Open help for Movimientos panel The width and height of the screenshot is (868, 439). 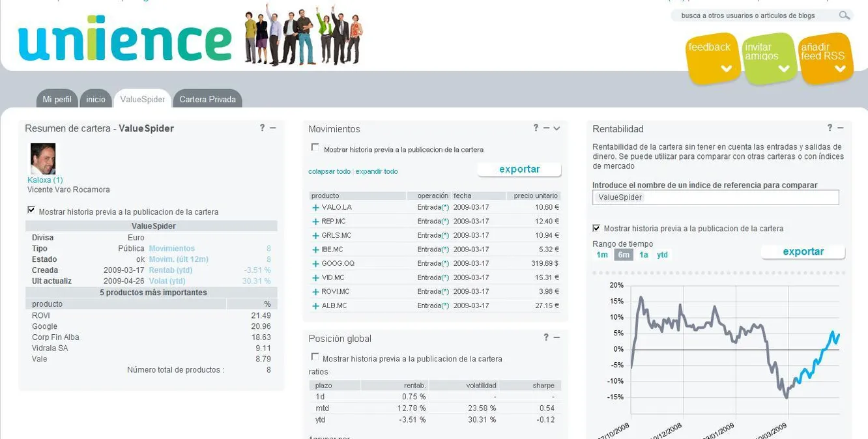[x=536, y=128]
